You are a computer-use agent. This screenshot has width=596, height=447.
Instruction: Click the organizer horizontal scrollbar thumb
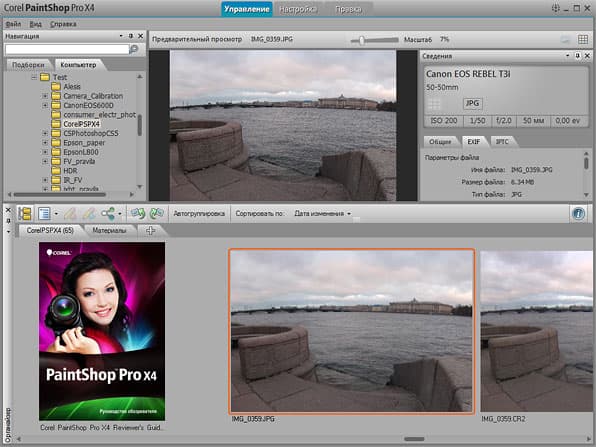[414, 439]
